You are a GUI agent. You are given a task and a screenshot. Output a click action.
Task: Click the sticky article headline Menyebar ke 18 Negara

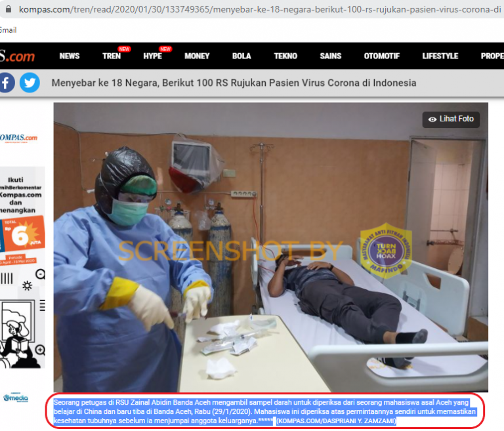pos(234,83)
